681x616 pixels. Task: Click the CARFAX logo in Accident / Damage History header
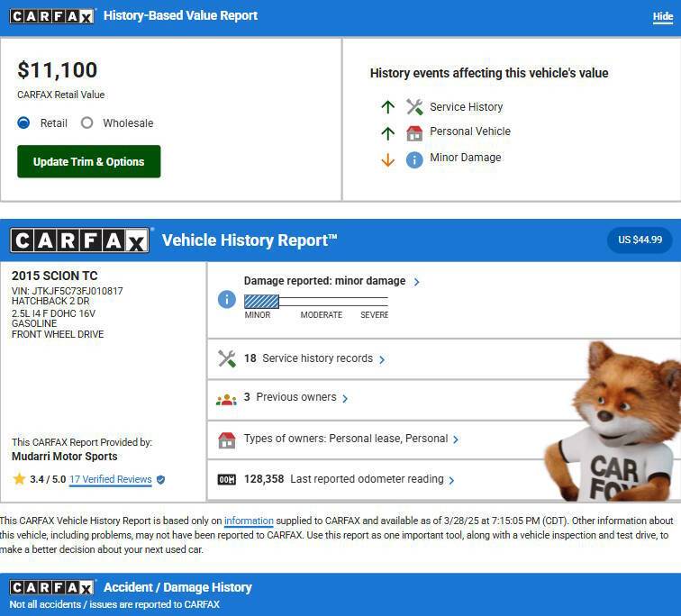click(x=51, y=587)
